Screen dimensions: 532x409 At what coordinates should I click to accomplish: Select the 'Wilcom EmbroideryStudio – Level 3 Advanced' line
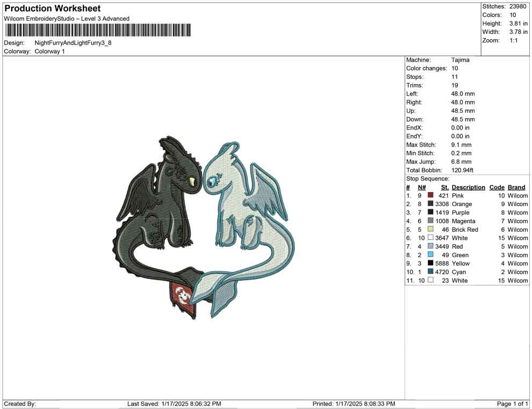click(67, 19)
